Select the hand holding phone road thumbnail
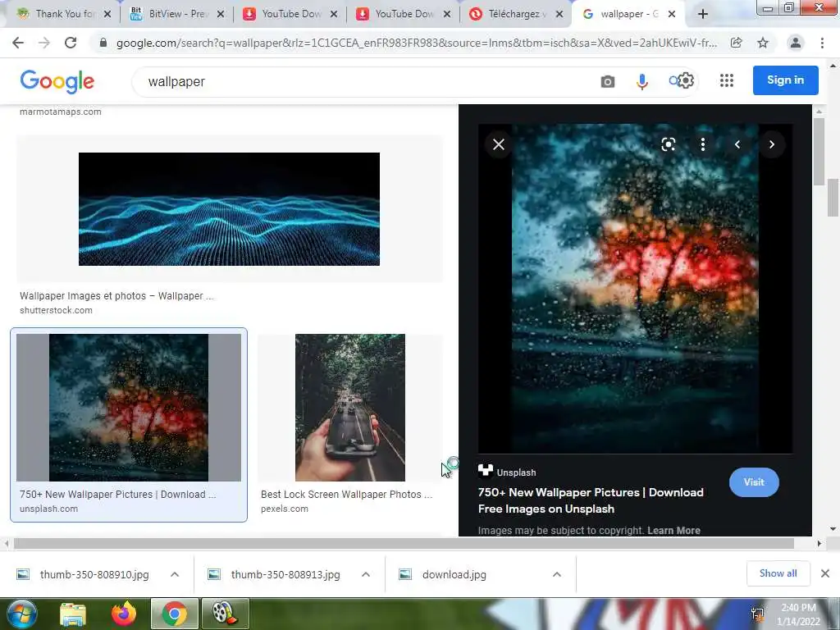The width and height of the screenshot is (840, 630). coord(349,408)
